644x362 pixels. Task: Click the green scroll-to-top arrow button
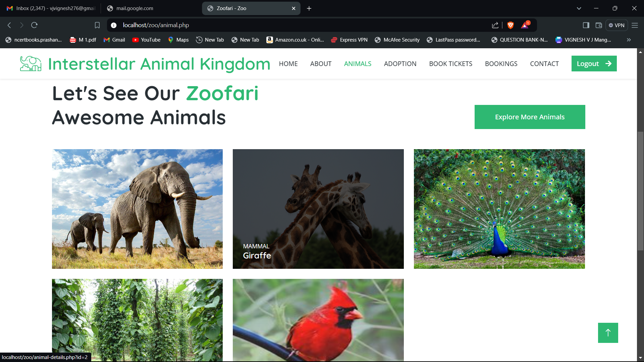pyautogui.click(x=608, y=333)
